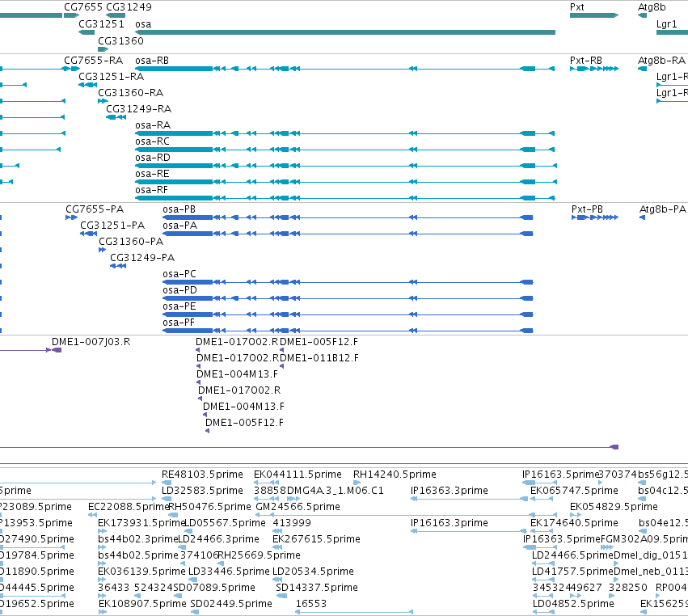Open transcript CG31249-RA label
Screen dimensions: 688x616
(x=139, y=109)
